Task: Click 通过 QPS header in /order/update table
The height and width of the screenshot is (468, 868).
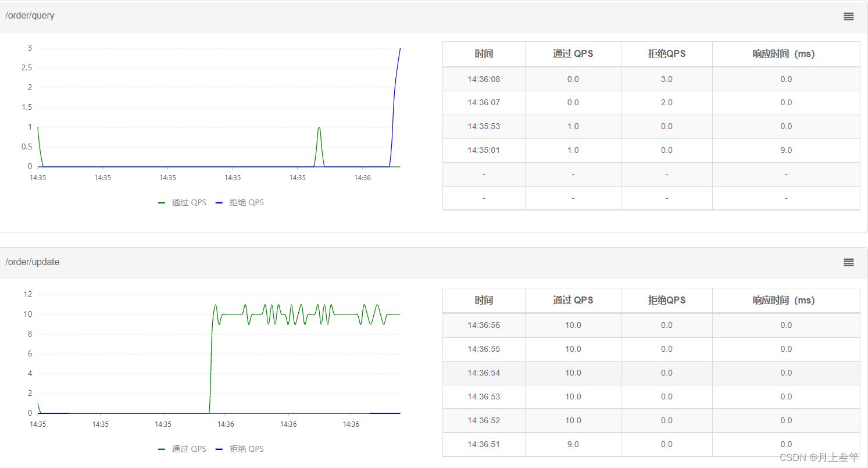Action: pos(573,300)
